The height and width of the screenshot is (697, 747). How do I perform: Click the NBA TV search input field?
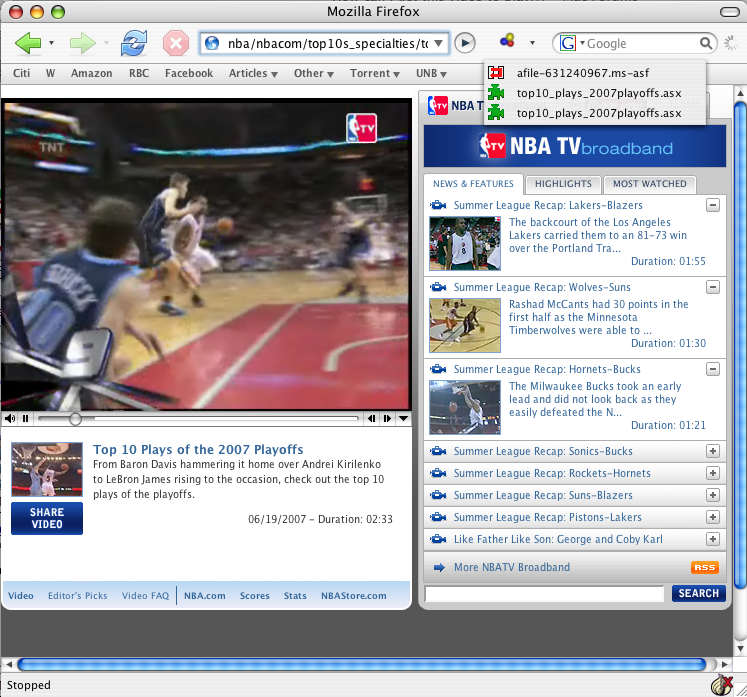point(545,594)
